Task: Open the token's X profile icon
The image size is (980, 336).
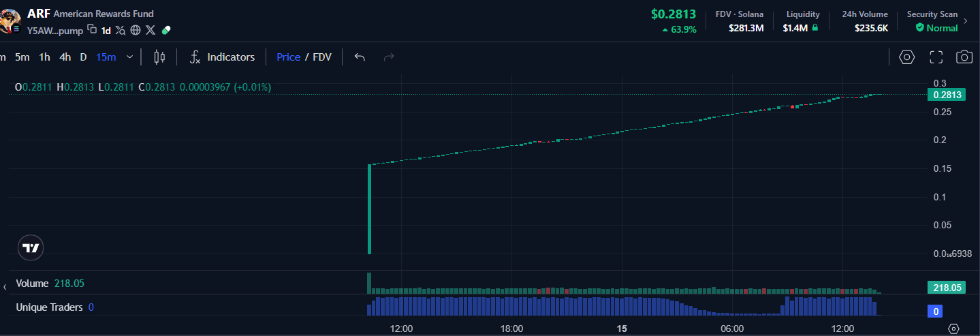Action: 151,30
